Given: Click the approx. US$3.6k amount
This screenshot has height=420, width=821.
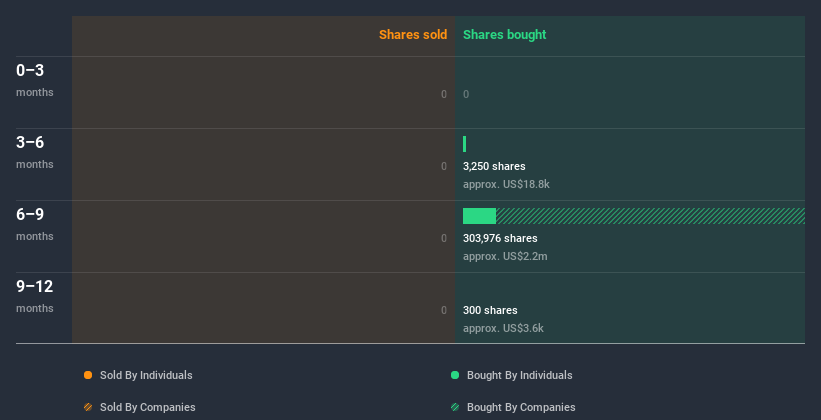Looking at the screenshot, I should 503,328.
